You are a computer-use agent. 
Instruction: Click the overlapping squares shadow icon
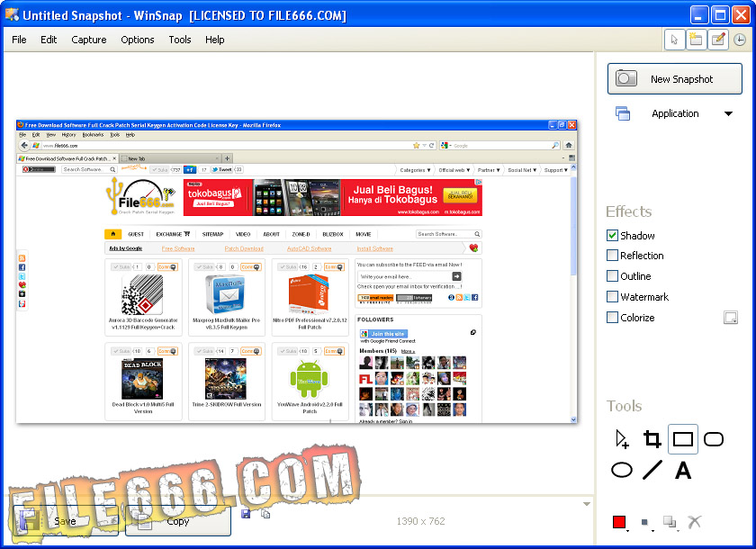[x=670, y=521]
